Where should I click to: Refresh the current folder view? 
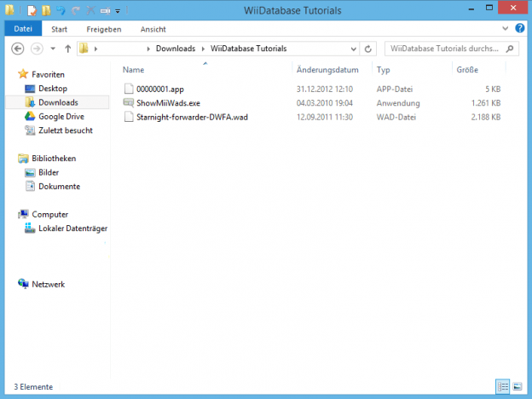367,49
